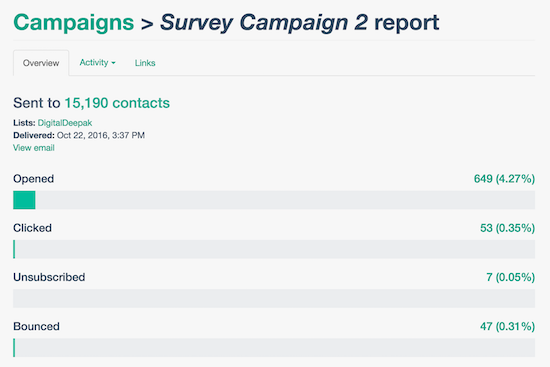Click the green Opened progress bar fill
Image resolution: width=550 pixels, height=367 pixels.
pos(24,200)
